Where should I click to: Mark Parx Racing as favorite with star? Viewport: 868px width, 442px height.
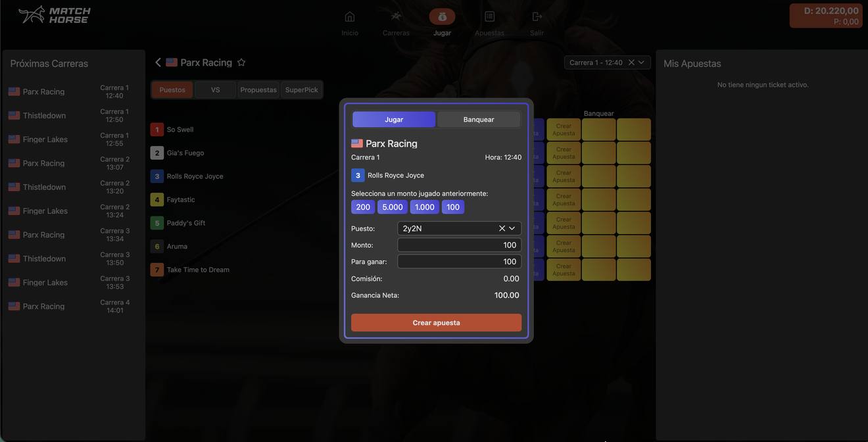tap(241, 62)
